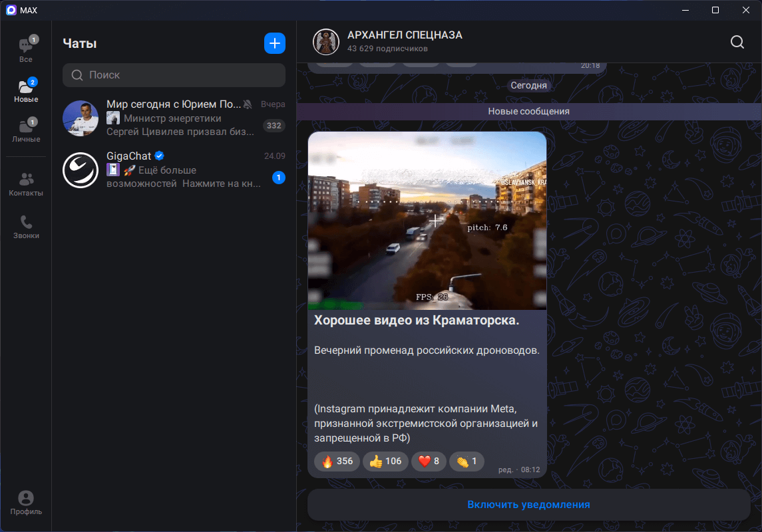Open the Все chats folder

pyautogui.click(x=25, y=50)
